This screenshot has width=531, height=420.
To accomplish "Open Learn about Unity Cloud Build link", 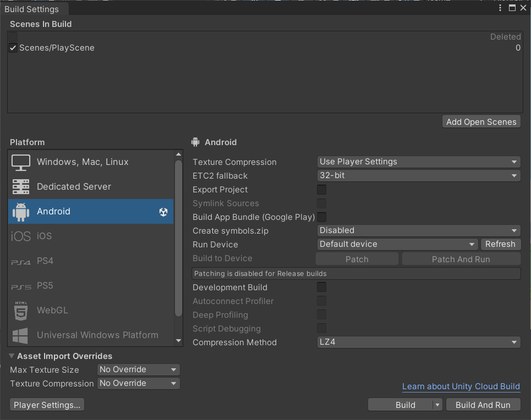I will [x=461, y=386].
